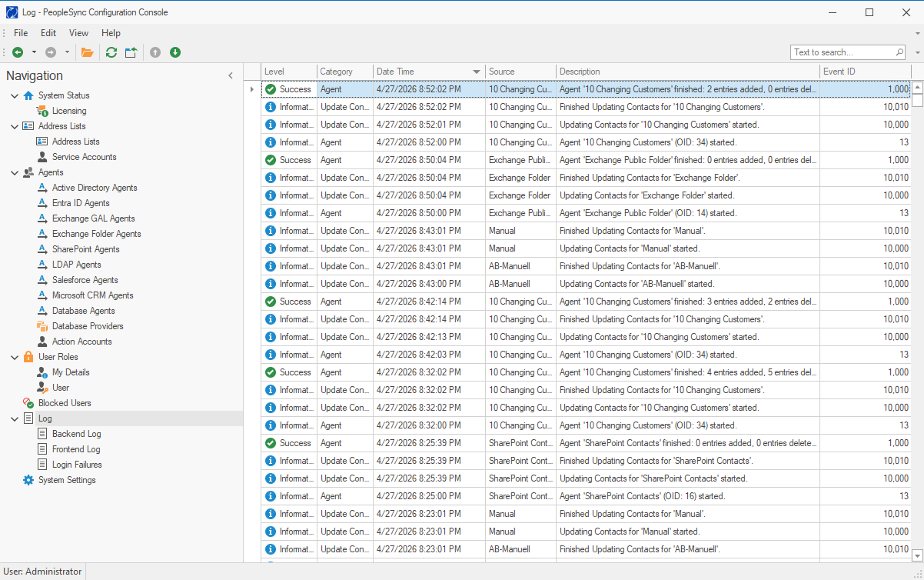Click the grey Forward navigation arrow
The height and width of the screenshot is (580, 924).
tap(51, 52)
